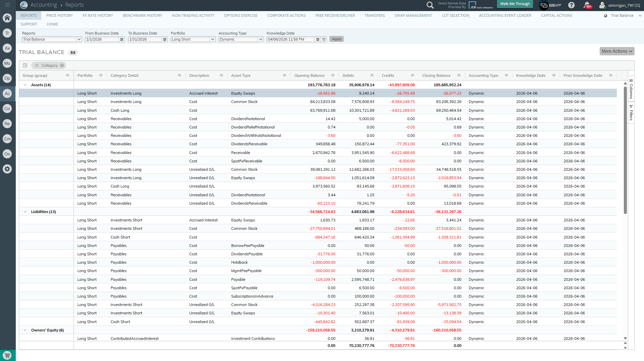644x361 pixels.
Task: Open the Columns side panel
Action: (x=631, y=89)
